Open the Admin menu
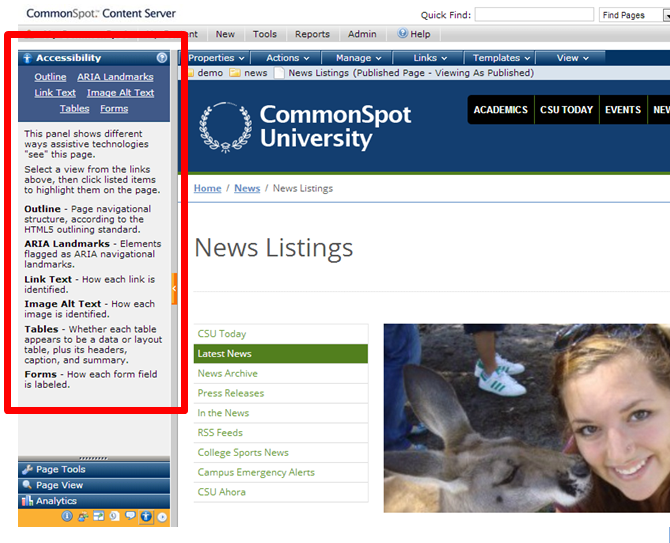Viewport: 670px width, 543px height. [x=362, y=34]
